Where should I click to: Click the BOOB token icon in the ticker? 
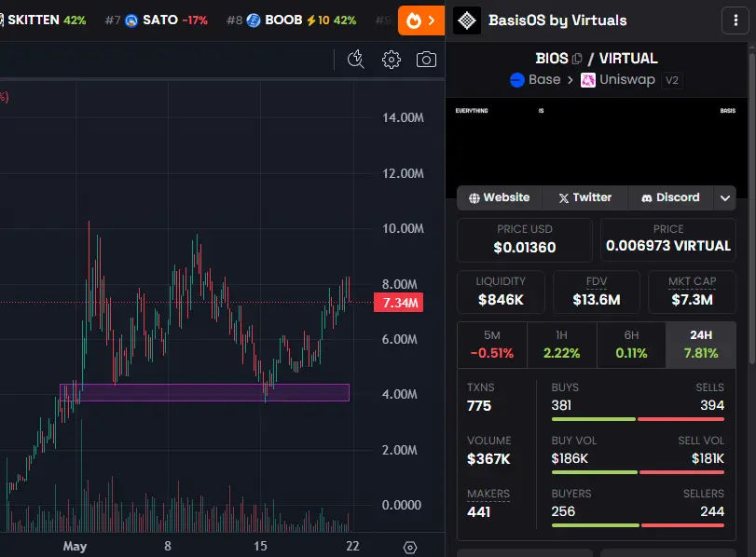click(254, 20)
